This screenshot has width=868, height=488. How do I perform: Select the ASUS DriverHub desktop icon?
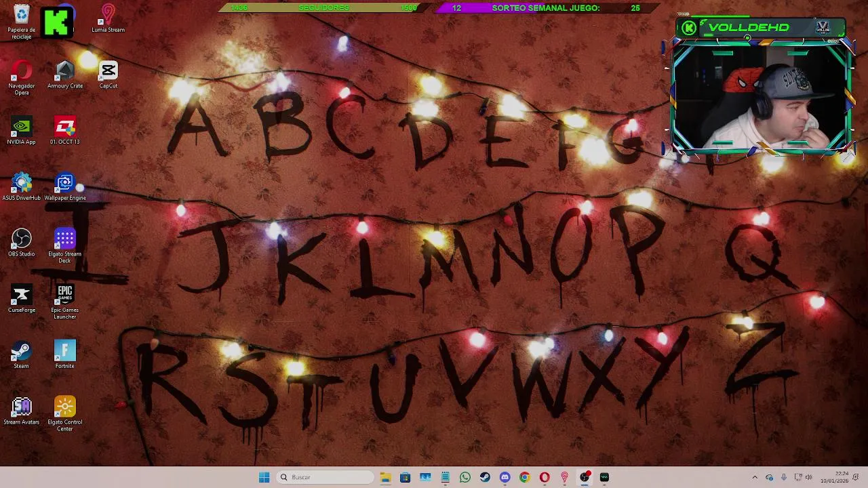click(x=21, y=187)
